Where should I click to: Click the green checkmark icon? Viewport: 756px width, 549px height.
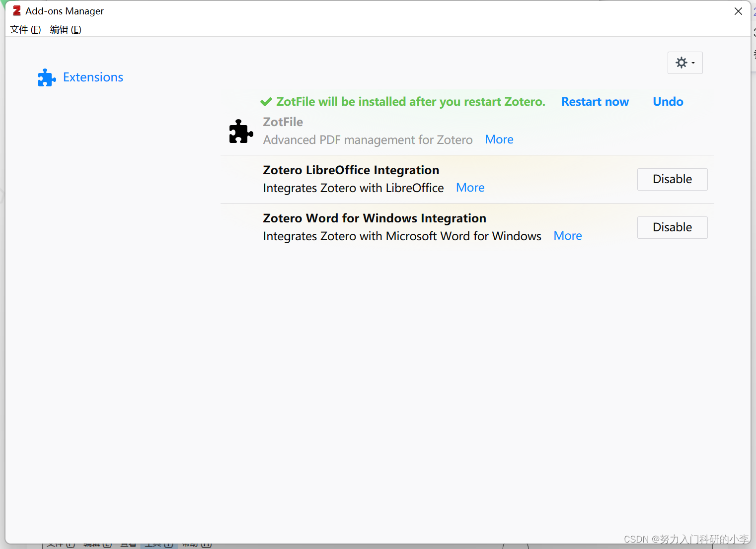click(266, 102)
